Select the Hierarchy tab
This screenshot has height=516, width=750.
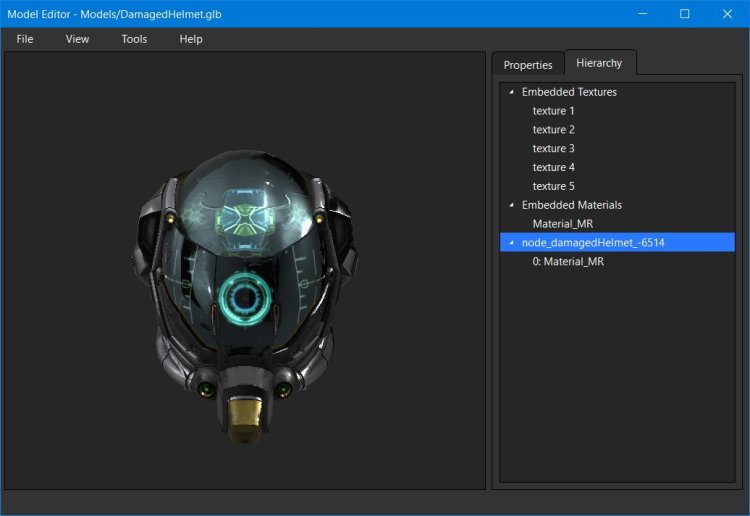(x=600, y=63)
